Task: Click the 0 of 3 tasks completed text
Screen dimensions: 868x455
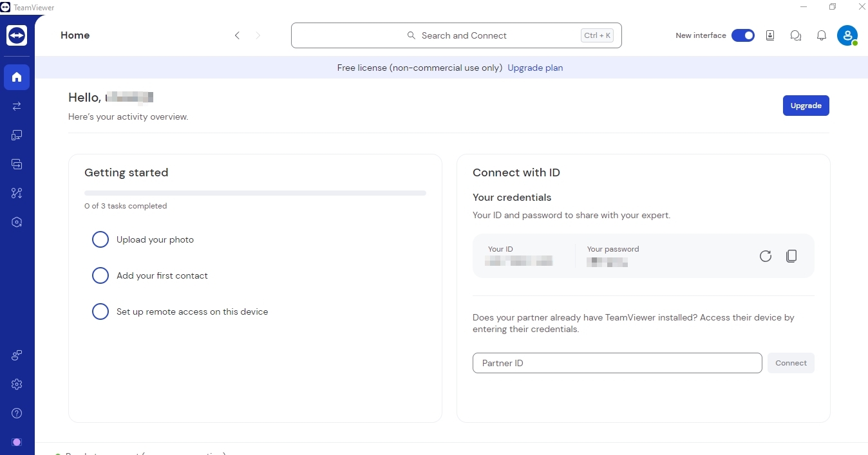Action: (x=126, y=206)
